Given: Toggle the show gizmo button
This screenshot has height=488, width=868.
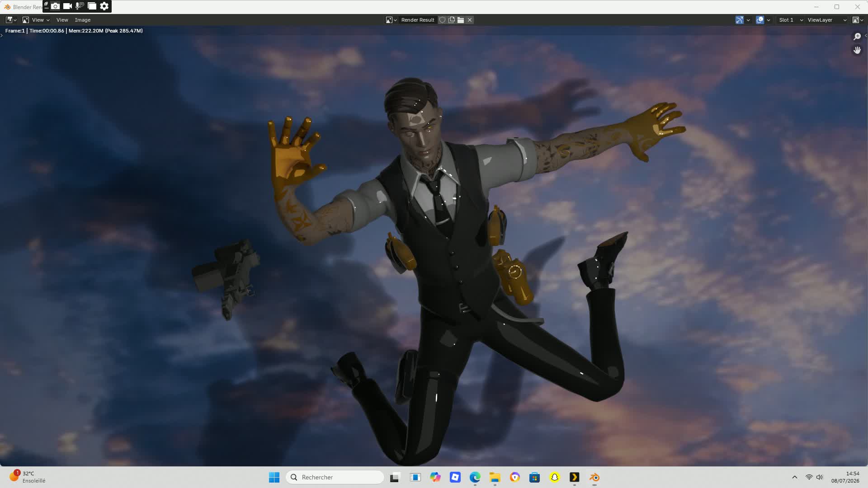Looking at the screenshot, I should point(740,20).
